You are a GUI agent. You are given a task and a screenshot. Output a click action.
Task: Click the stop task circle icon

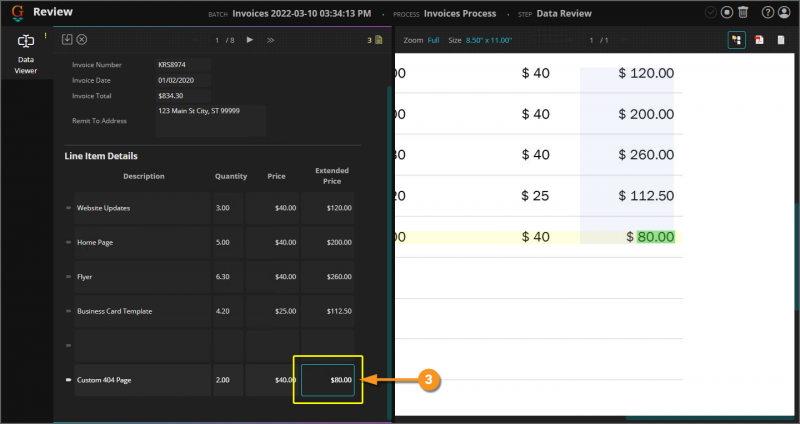(727, 12)
